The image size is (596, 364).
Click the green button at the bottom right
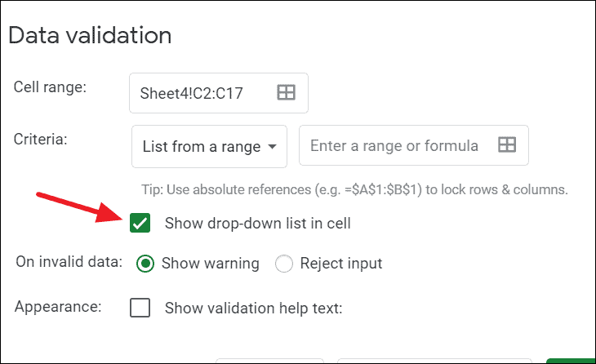pyautogui.click(x=572, y=360)
